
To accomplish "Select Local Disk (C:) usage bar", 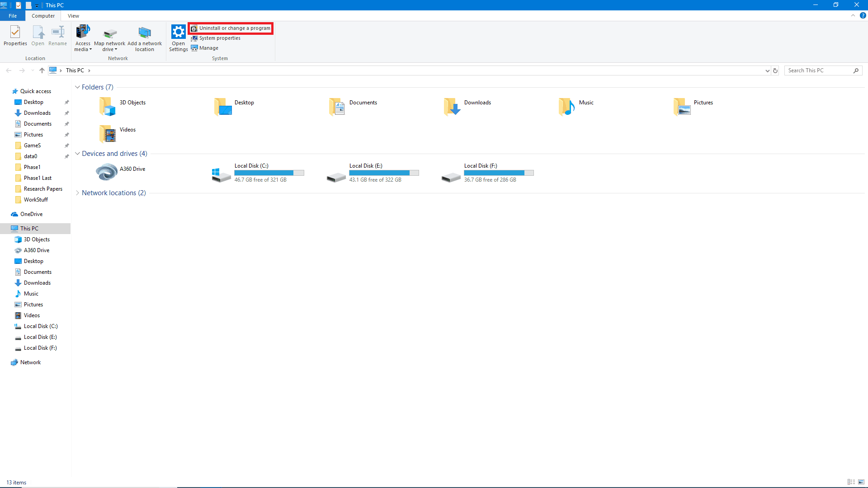I will point(269,173).
